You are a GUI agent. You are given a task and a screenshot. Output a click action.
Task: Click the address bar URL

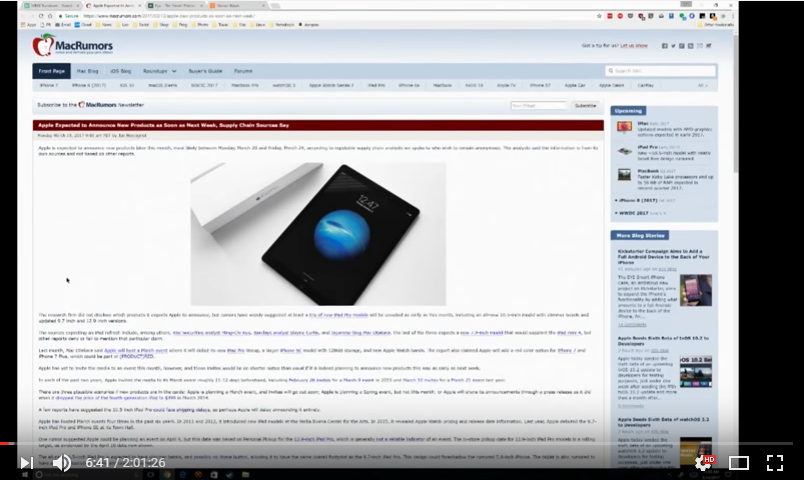(169, 16)
